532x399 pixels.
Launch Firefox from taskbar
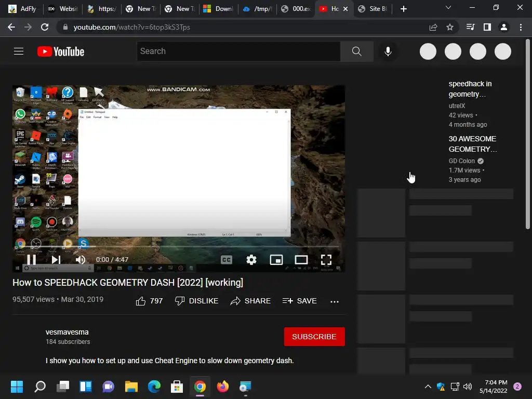222,387
